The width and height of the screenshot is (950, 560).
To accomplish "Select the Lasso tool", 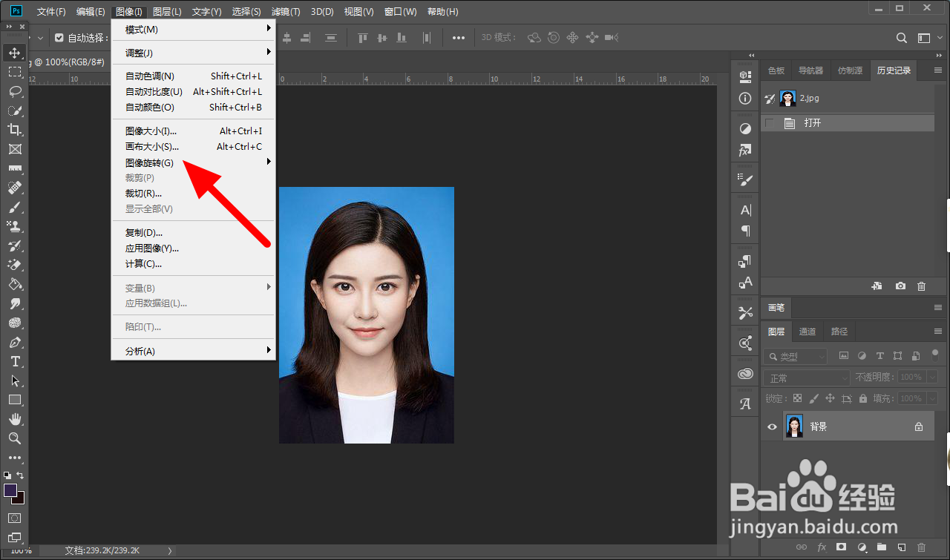I will [14, 91].
